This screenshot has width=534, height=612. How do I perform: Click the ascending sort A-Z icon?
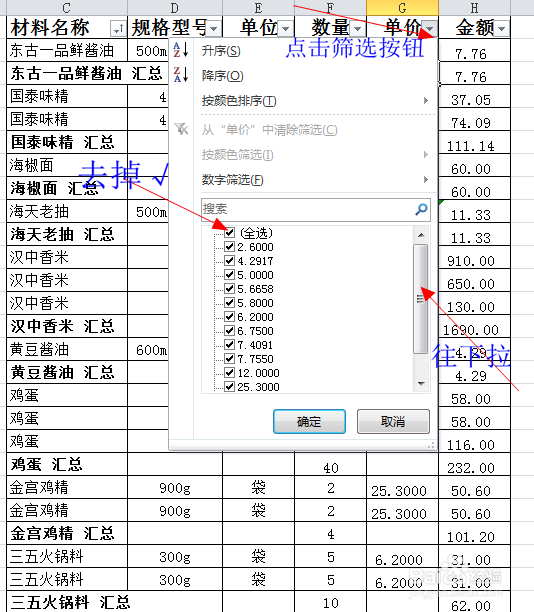(181, 50)
